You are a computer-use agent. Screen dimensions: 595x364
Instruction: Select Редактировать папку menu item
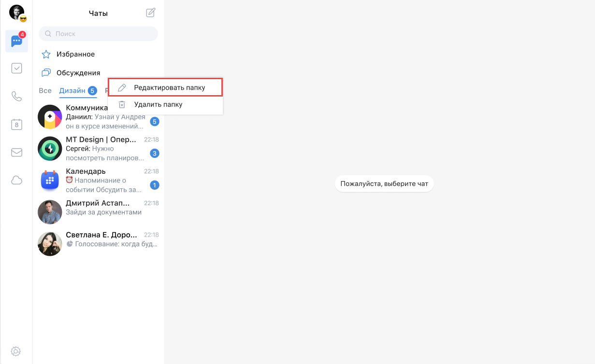click(165, 87)
